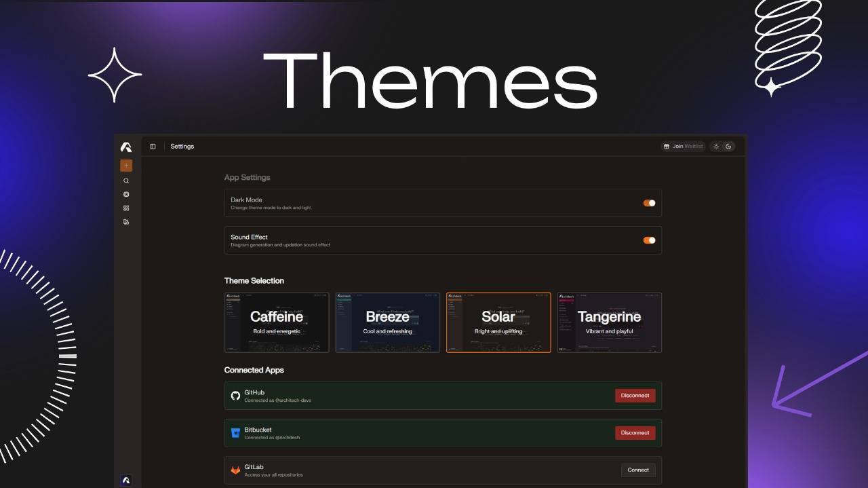
Task: Click the diagrams document icon in the sidebar
Action: 126,221
